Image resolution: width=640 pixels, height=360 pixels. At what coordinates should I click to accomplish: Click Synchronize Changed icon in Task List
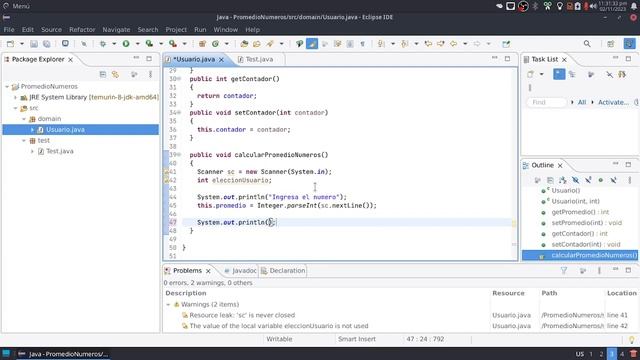[x=622, y=74]
